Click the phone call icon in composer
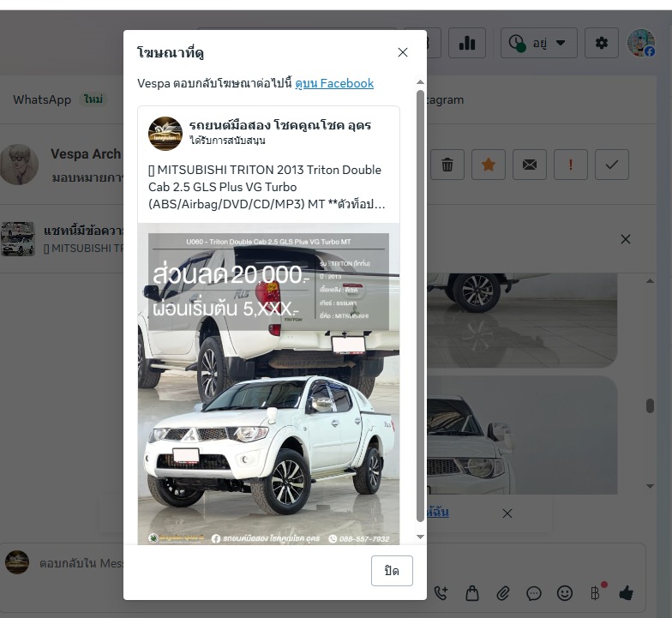Image resolution: width=672 pixels, height=618 pixels. tap(441, 593)
